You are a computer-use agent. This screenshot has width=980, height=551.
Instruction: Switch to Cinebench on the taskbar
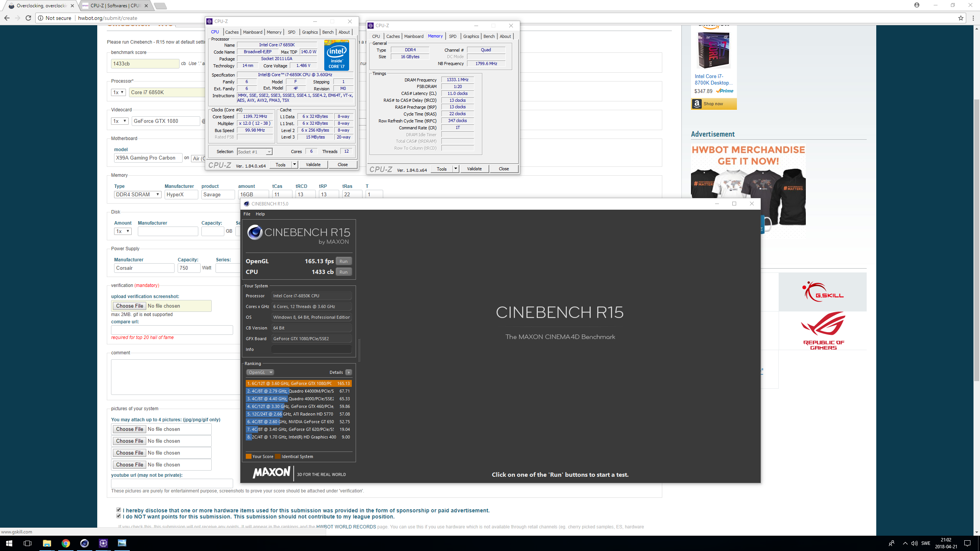(x=84, y=543)
